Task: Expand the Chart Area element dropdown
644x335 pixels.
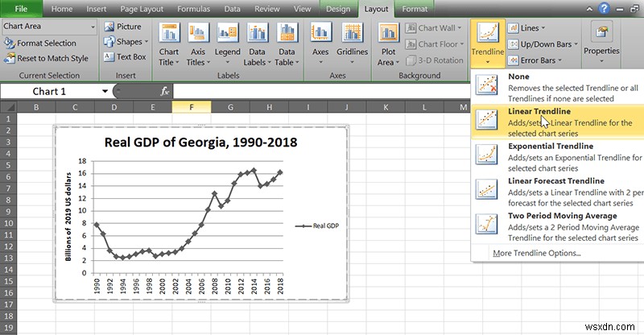Action: tap(93, 27)
